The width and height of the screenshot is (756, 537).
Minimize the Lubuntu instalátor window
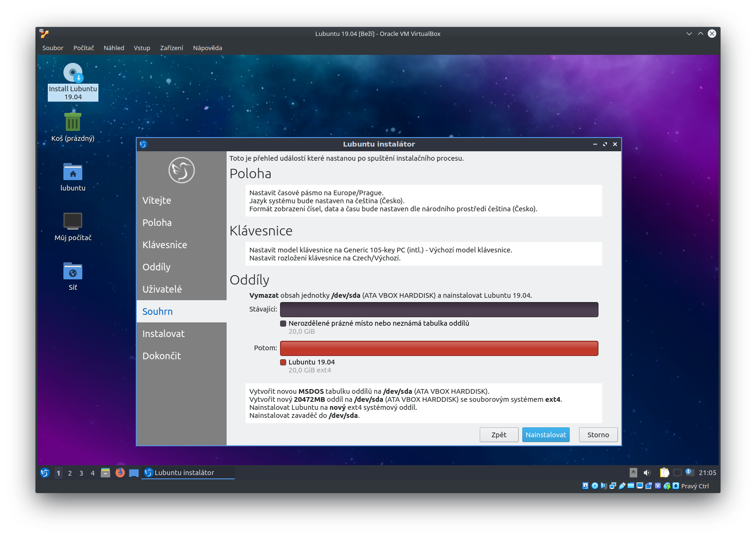point(595,144)
